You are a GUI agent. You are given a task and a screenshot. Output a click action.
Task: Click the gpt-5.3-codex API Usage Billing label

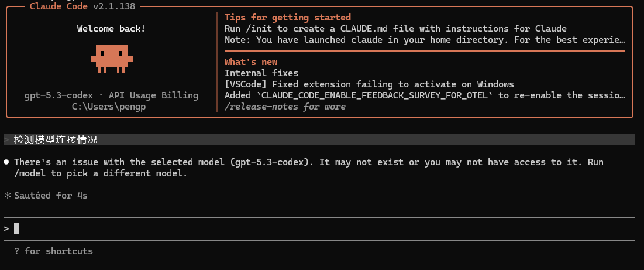point(111,95)
